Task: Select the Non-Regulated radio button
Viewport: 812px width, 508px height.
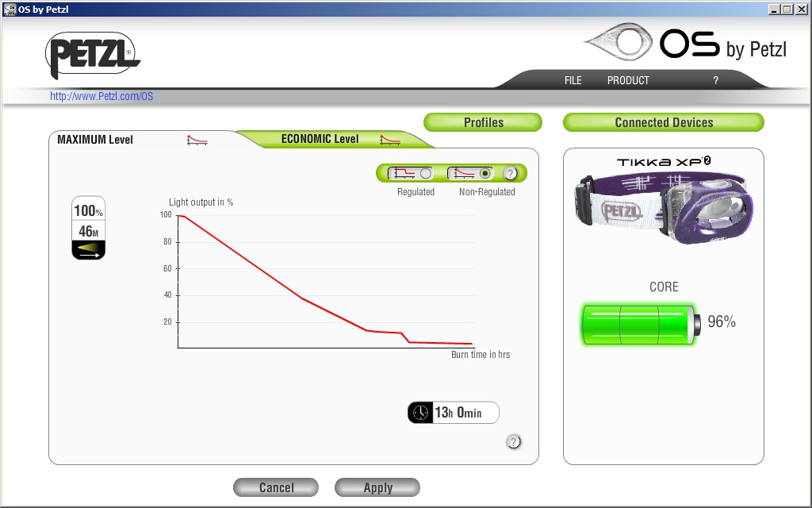Action: (x=485, y=174)
